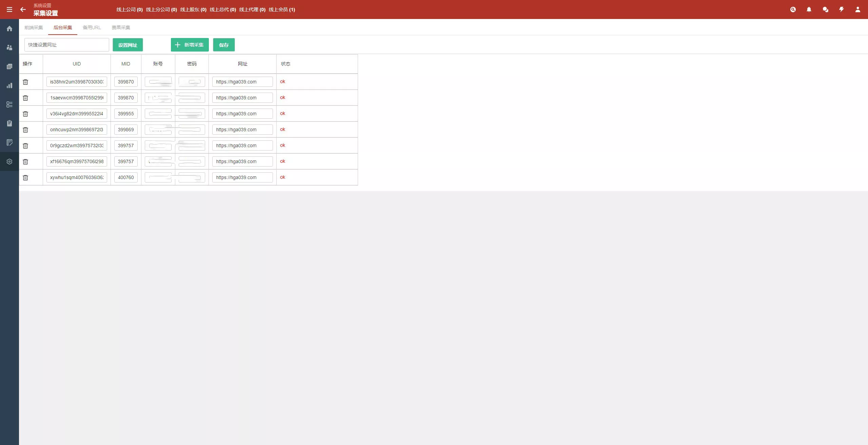Open the hamburger menu in header

click(9, 9)
